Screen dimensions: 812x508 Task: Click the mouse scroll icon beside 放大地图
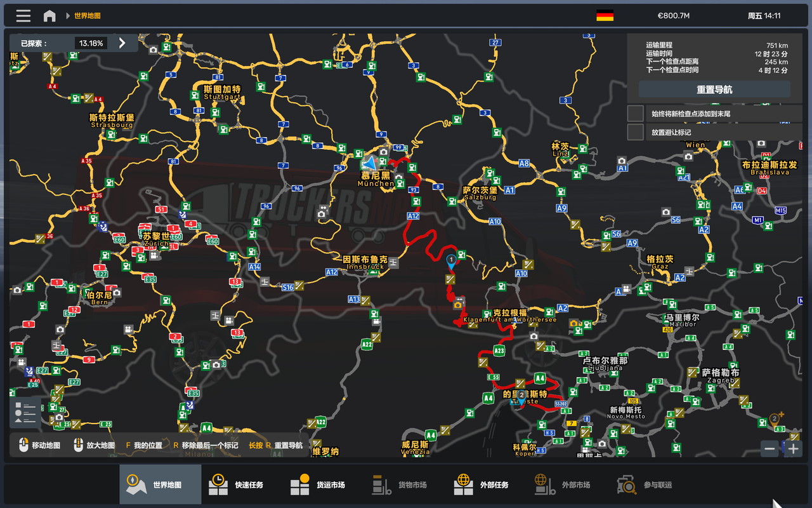pos(79,445)
